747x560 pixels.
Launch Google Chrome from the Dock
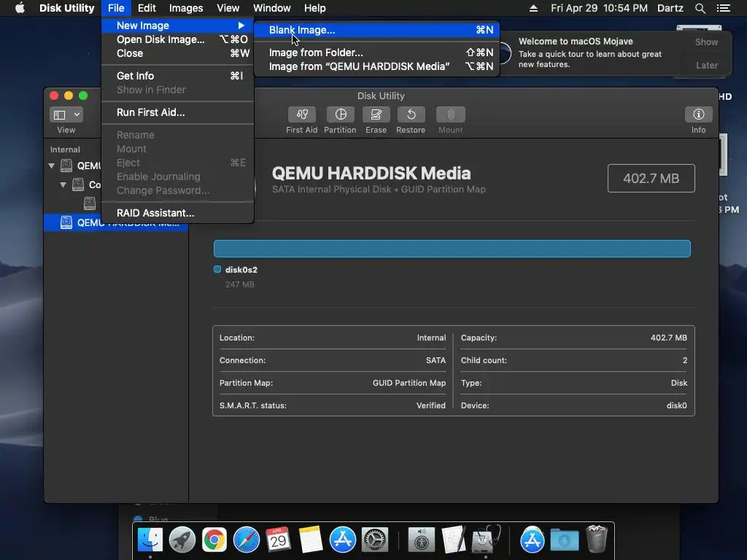(214, 540)
